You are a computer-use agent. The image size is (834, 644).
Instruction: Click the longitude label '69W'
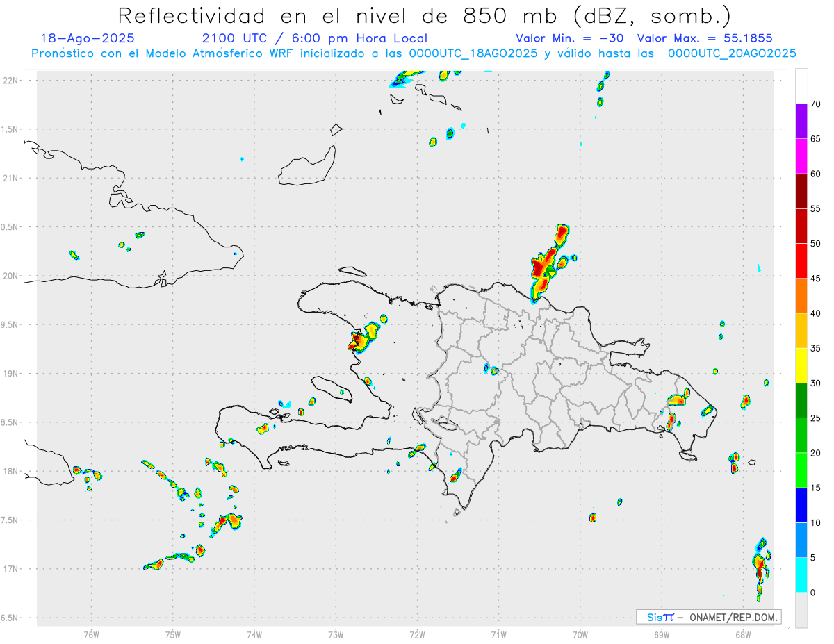[x=662, y=634]
